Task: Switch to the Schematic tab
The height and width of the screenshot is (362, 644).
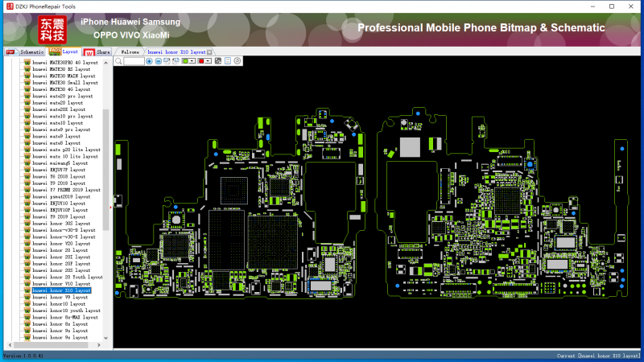Action: [25, 52]
